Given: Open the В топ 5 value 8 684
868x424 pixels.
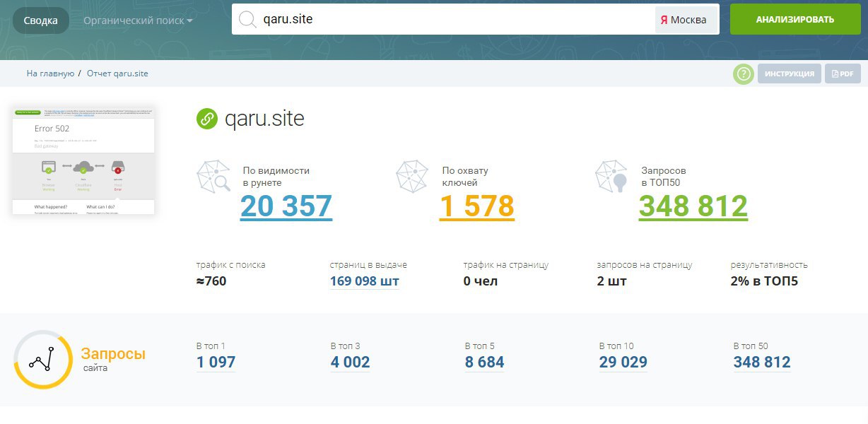Looking at the screenshot, I should 484,363.
